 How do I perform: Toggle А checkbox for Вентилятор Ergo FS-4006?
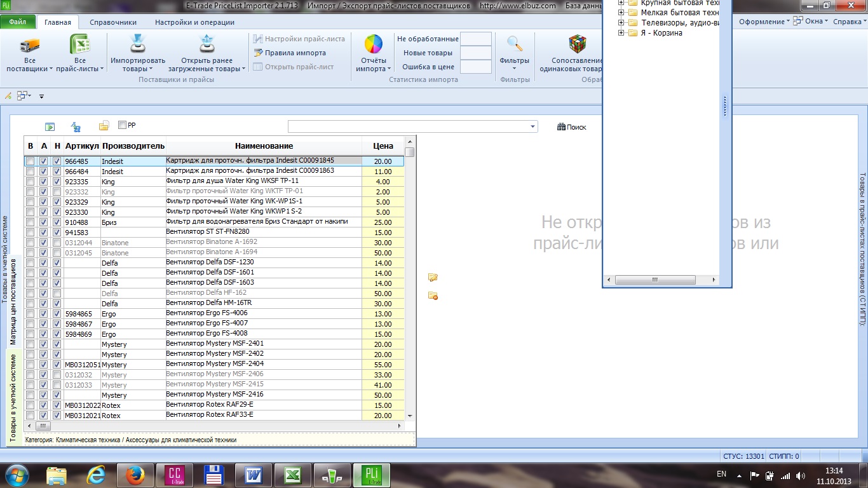click(x=44, y=314)
